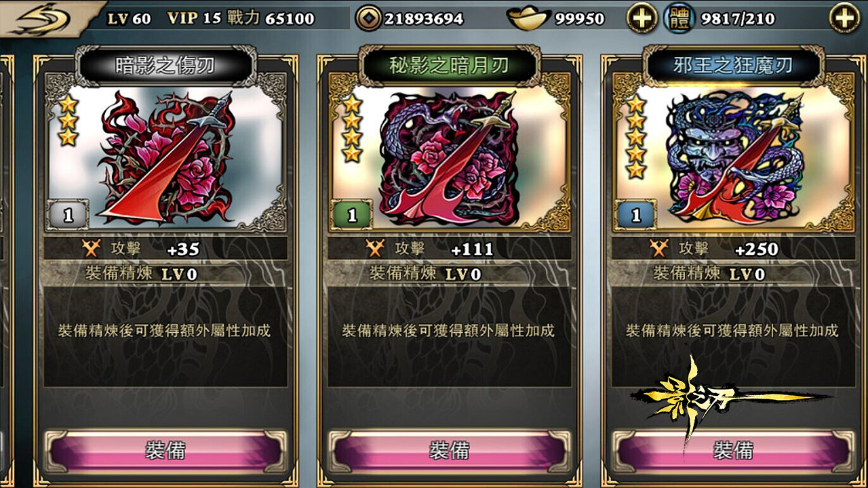Tap the 裝備精煉 LV0 row on 邪王之狂魔刃
Screen dimensions: 868x488
click(734, 274)
